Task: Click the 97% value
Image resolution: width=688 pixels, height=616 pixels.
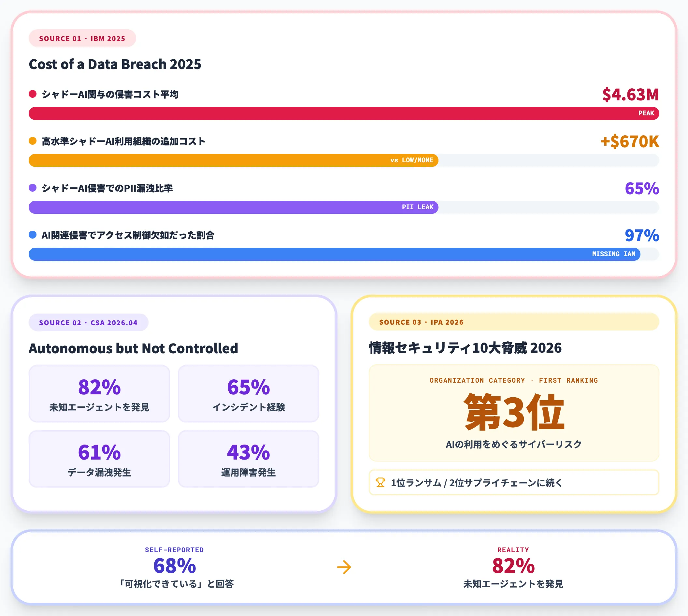Action: (x=642, y=235)
